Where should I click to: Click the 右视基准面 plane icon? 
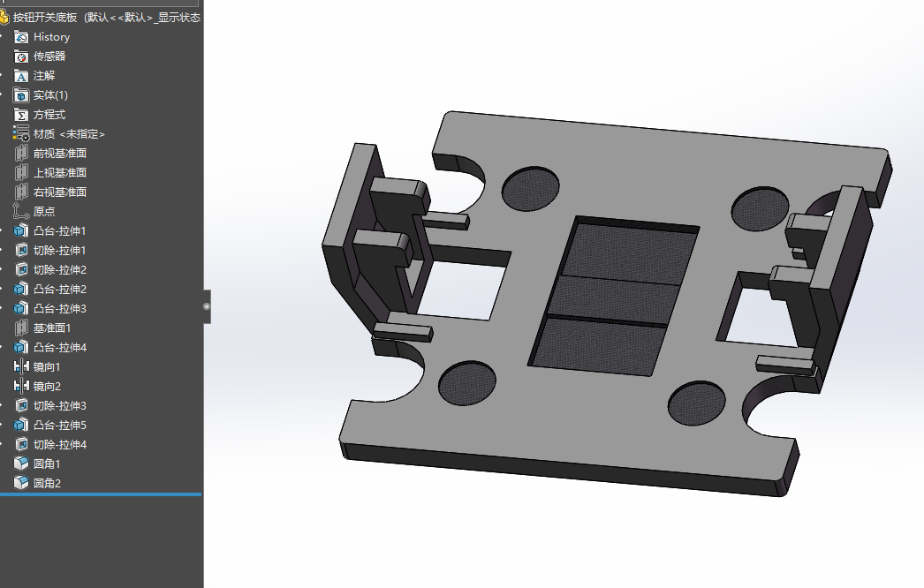coord(21,192)
